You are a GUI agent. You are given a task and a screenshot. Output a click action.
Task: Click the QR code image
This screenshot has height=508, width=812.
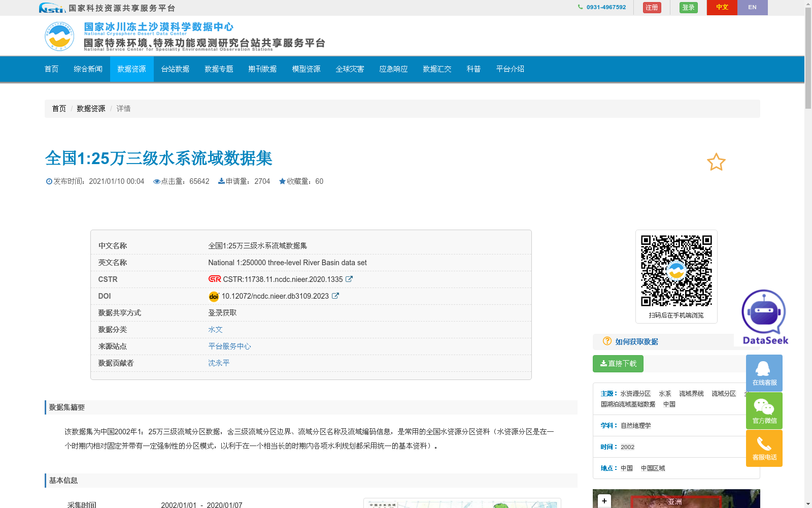[x=676, y=271]
